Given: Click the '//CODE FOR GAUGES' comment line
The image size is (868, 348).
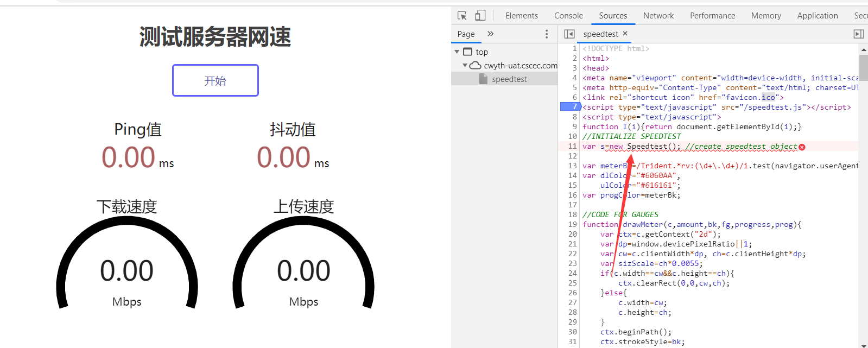Looking at the screenshot, I should pyautogui.click(x=620, y=214).
